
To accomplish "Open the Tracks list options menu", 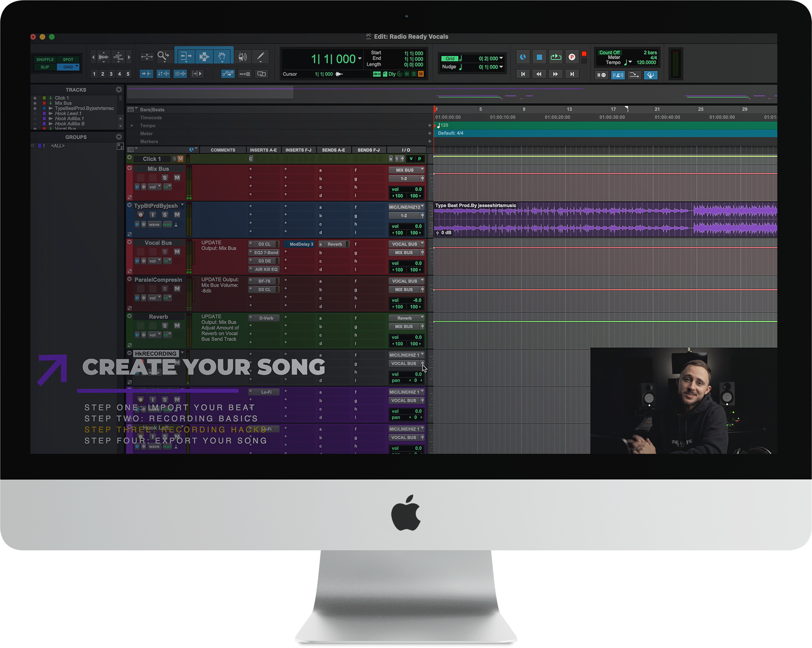I will [119, 90].
